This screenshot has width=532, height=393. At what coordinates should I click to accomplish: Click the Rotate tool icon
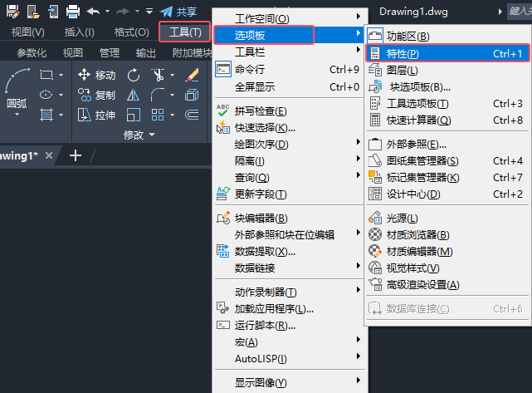tap(134, 75)
